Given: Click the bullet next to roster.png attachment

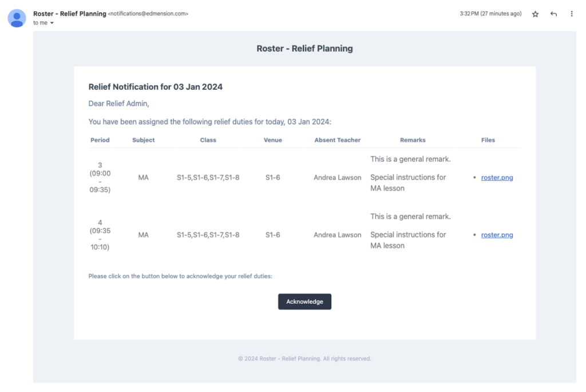Looking at the screenshot, I should pos(473,177).
